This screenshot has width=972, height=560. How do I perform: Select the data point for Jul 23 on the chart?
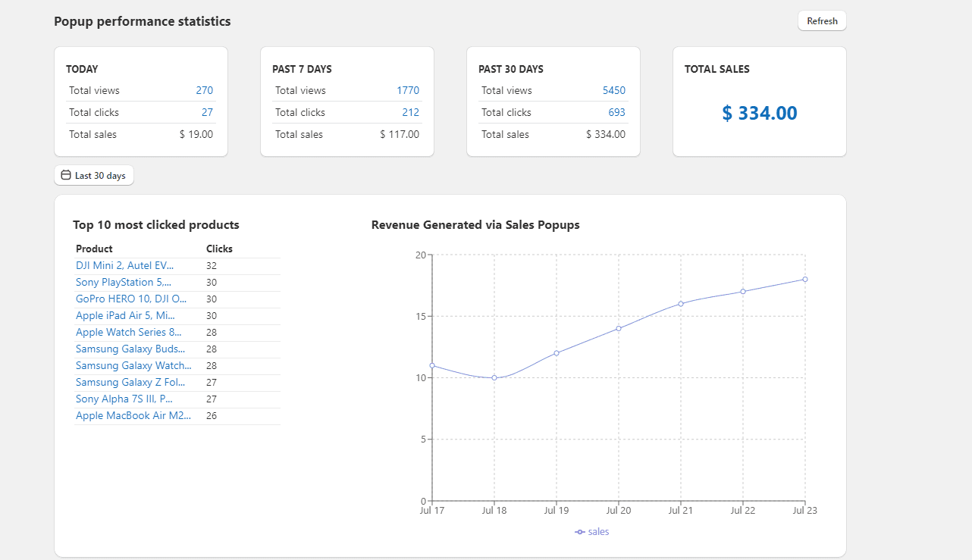804,279
